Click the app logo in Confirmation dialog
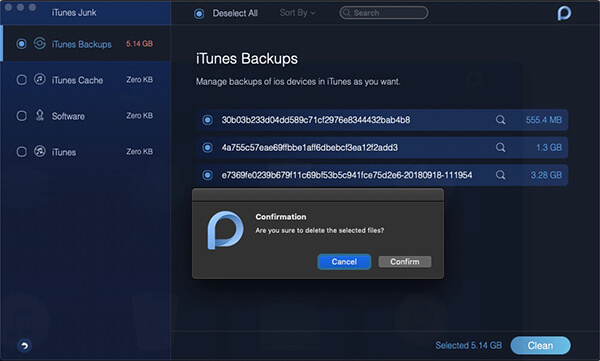Viewport: 600px width, 361px height. [x=225, y=230]
